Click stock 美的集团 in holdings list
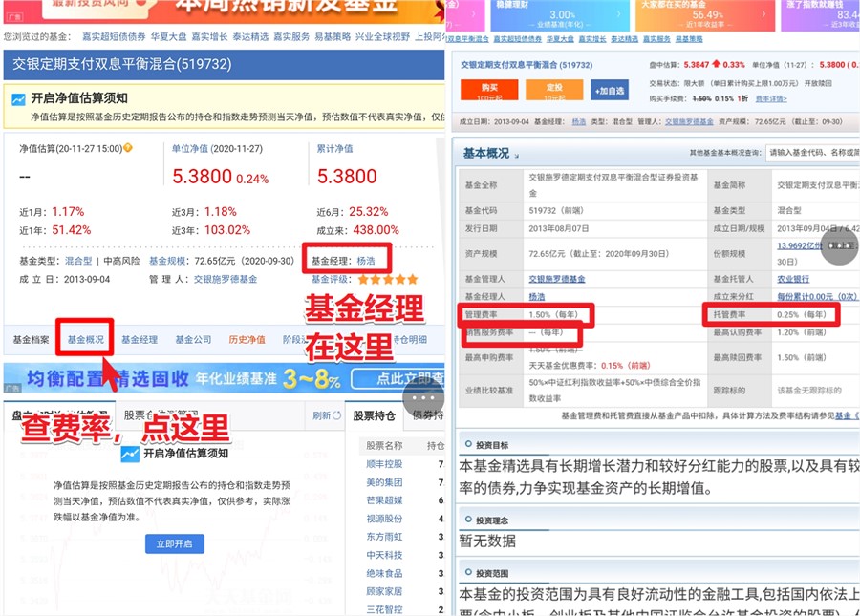Screen dimensions: 860x616 [384, 482]
